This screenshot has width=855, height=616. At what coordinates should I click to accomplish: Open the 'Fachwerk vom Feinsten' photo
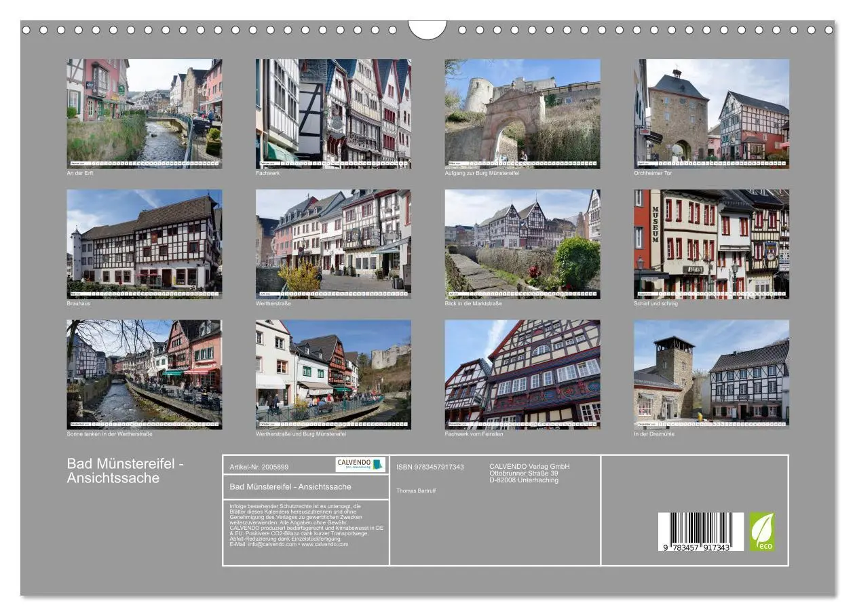[x=522, y=374]
